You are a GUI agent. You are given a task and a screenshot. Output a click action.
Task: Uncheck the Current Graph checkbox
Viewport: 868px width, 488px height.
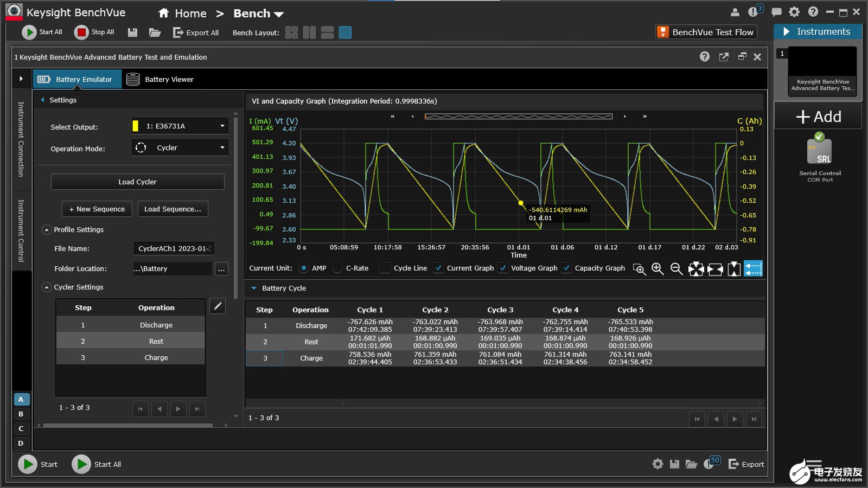(x=438, y=268)
